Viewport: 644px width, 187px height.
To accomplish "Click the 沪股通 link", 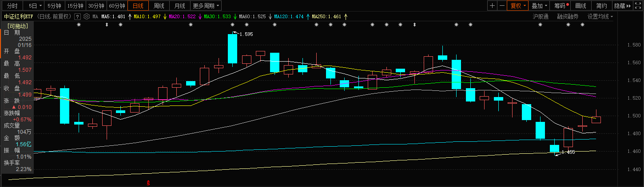I will point(541,16).
